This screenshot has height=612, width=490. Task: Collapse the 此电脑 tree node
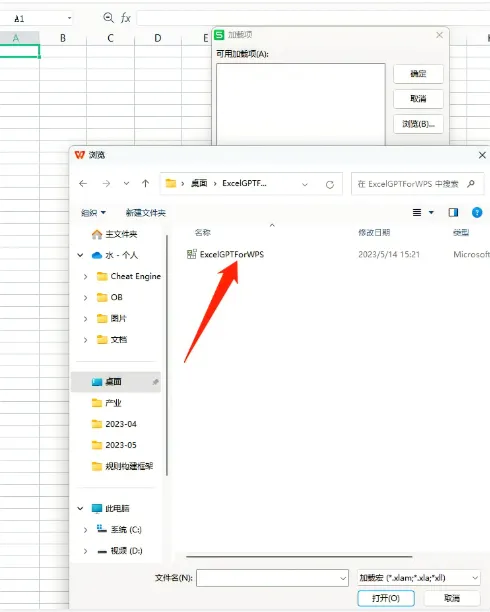pos(80,508)
